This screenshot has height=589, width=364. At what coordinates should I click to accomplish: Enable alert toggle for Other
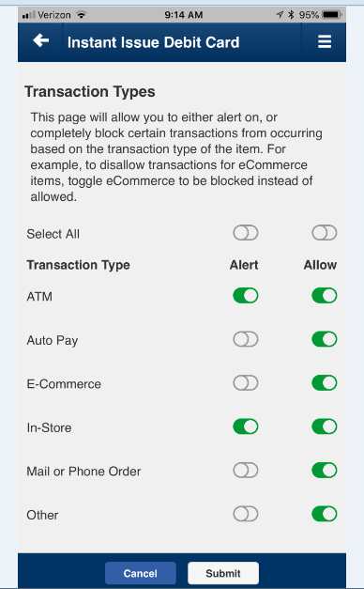pos(246,514)
